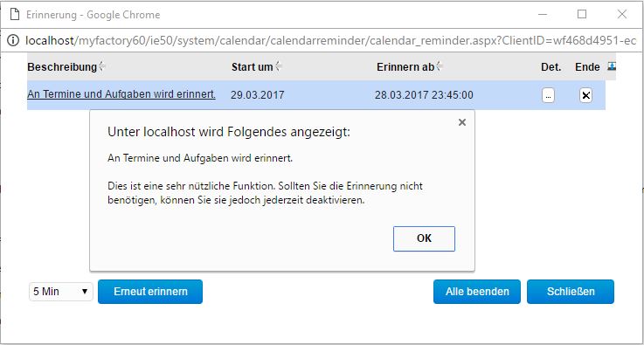Viewport: 644px width, 345px height.
Task: Click the sort arrow next to Start um
Action: click(x=279, y=66)
